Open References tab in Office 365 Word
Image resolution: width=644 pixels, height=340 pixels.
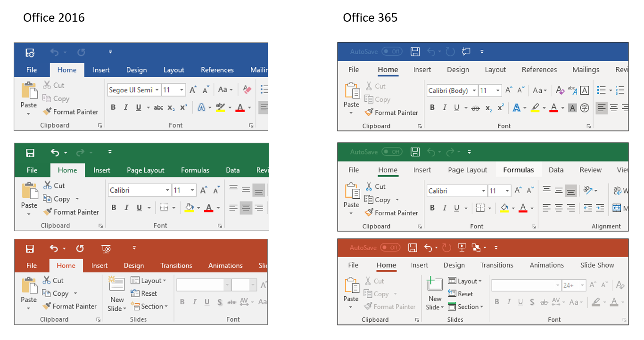(539, 70)
